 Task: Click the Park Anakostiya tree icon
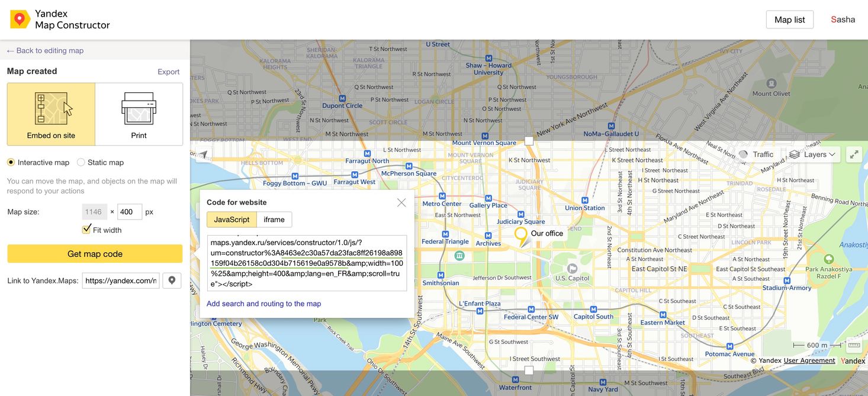click(x=829, y=259)
